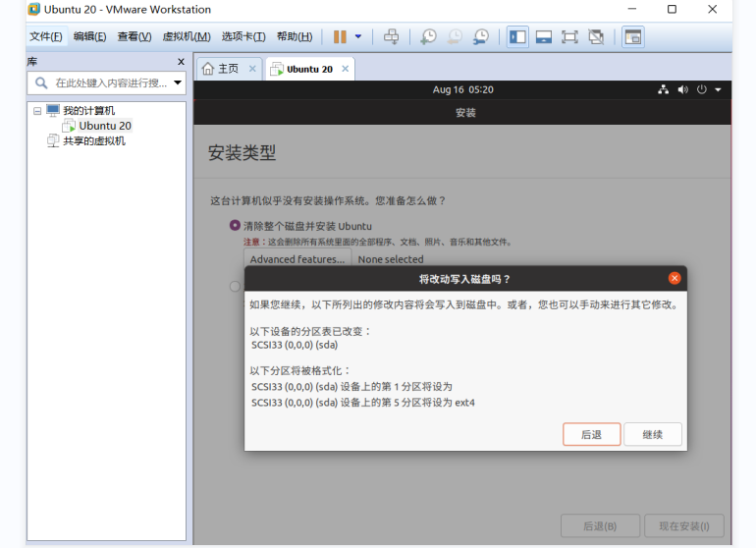The image size is (756, 548).
Task: Close the VMware Workstation window
Action: [712, 9]
